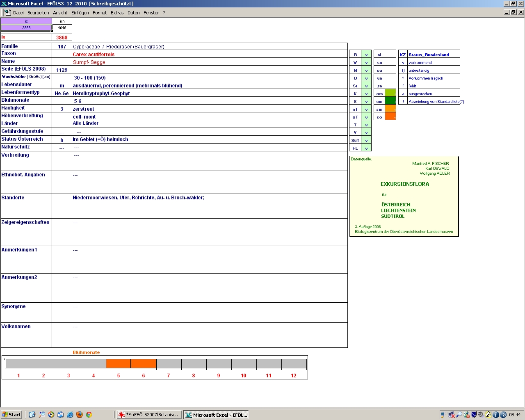Click the blue shield security tray icon
Screen dimensions: 525x420
[x=474, y=415]
